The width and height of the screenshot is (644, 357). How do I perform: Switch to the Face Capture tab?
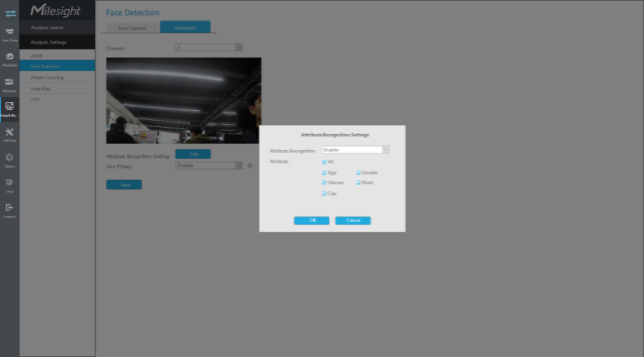pos(133,28)
